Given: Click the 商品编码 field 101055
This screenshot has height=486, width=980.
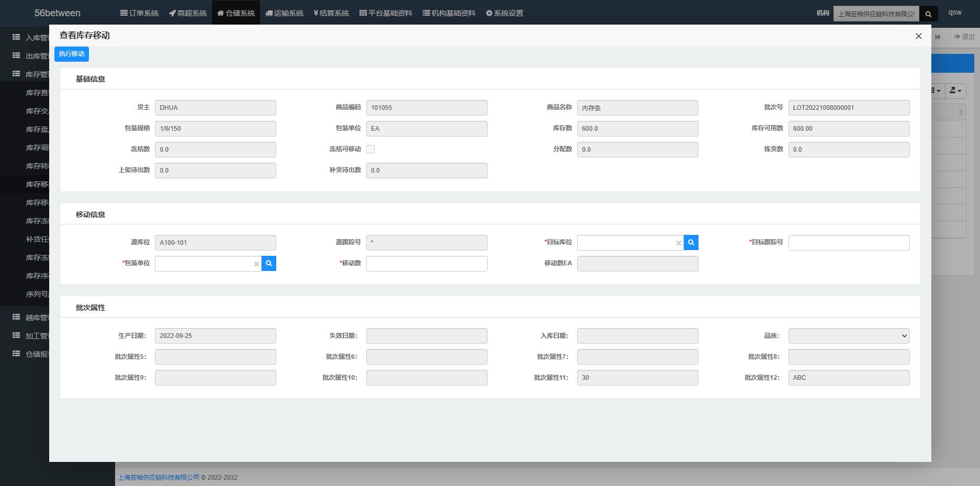Looking at the screenshot, I should click(x=426, y=108).
